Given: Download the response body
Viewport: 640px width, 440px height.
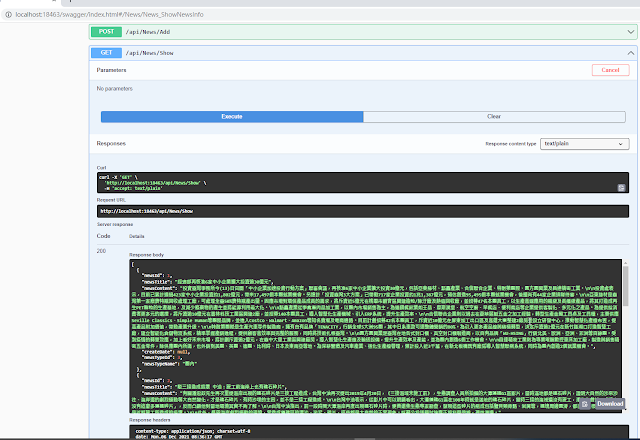Looking at the screenshot, I should coord(610,404).
